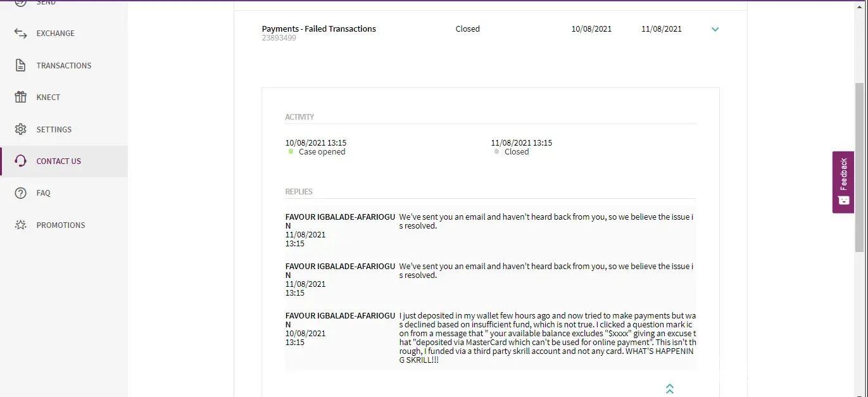Open Settings from the sidebar
The height and width of the screenshot is (397, 868).
[x=63, y=129]
